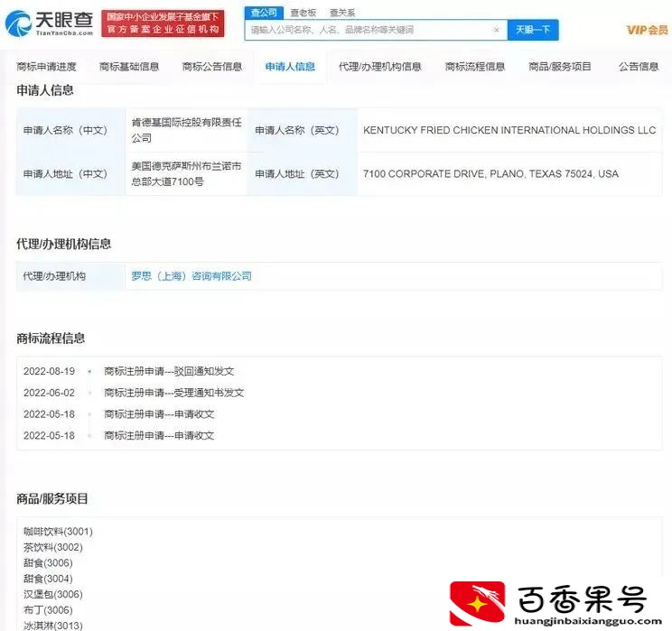Switch to 商标基础信息 tab
Screen dimensions: 672x631
pos(129,67)
